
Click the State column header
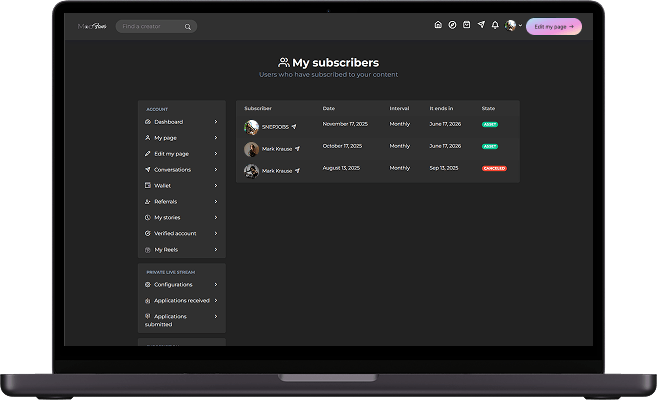(x=488, y=108)
